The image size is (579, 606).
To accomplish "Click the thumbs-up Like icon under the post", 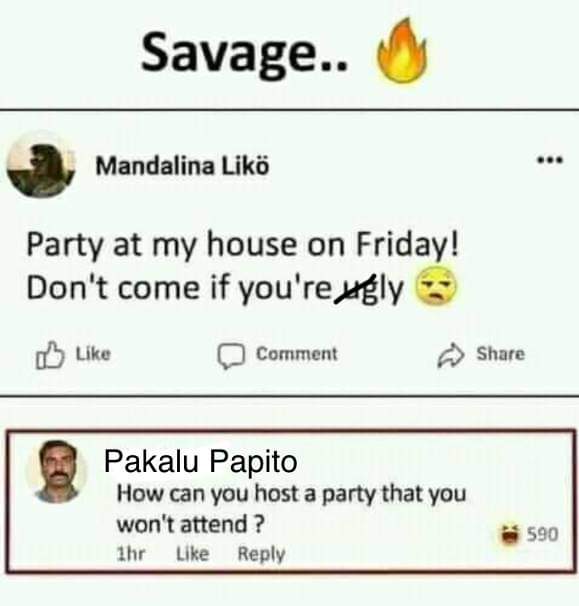I will tap(49, 355).
